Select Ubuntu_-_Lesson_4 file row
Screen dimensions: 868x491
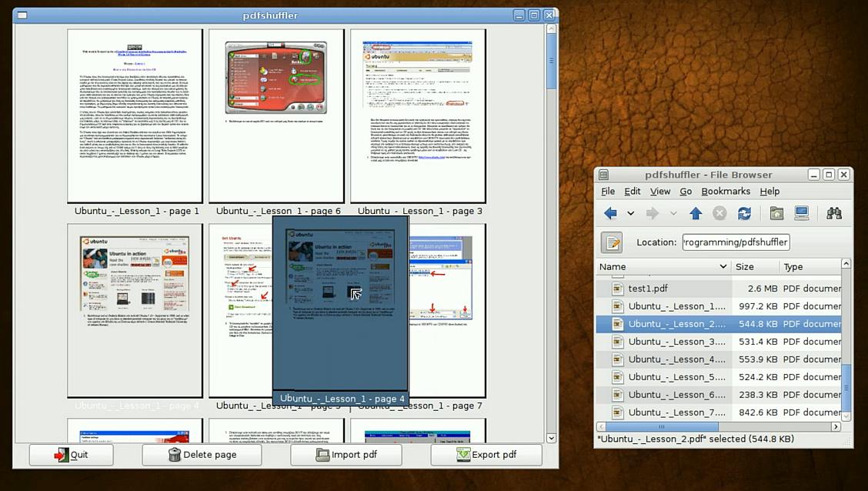click(x=719, y=359)
